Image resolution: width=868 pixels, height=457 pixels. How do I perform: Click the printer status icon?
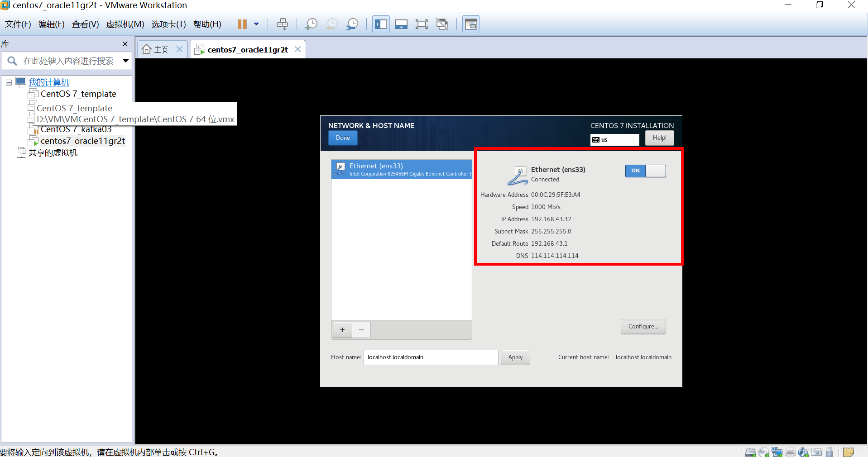(x=790, y=452)
